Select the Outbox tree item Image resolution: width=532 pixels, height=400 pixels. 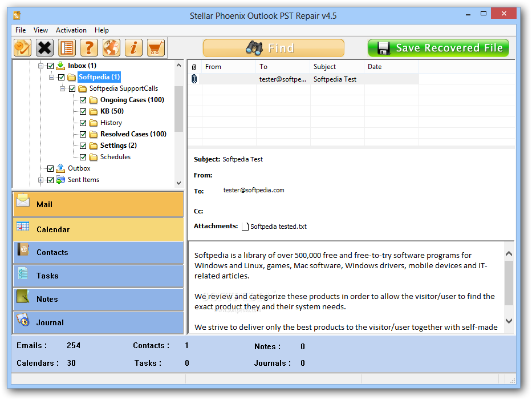click(x=79, y=168)
